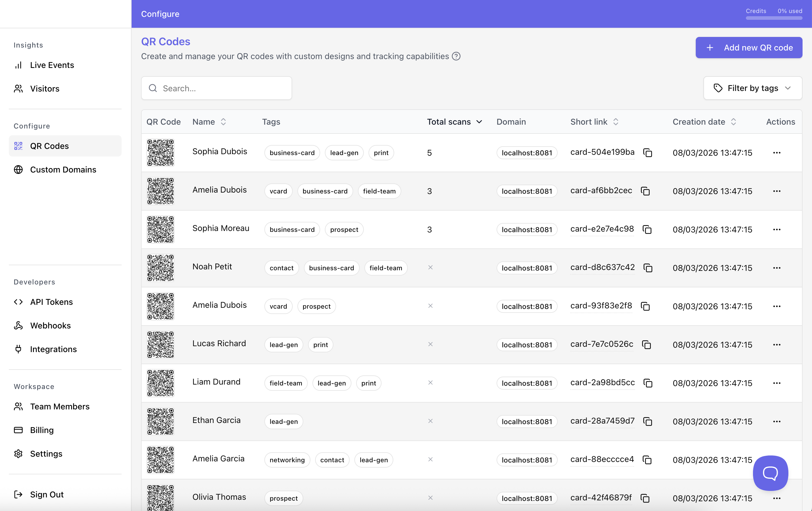The height and width of the screenshot is (511, 812).
Task: Open Visitors via the people icon
Action: tap(18, 89)
